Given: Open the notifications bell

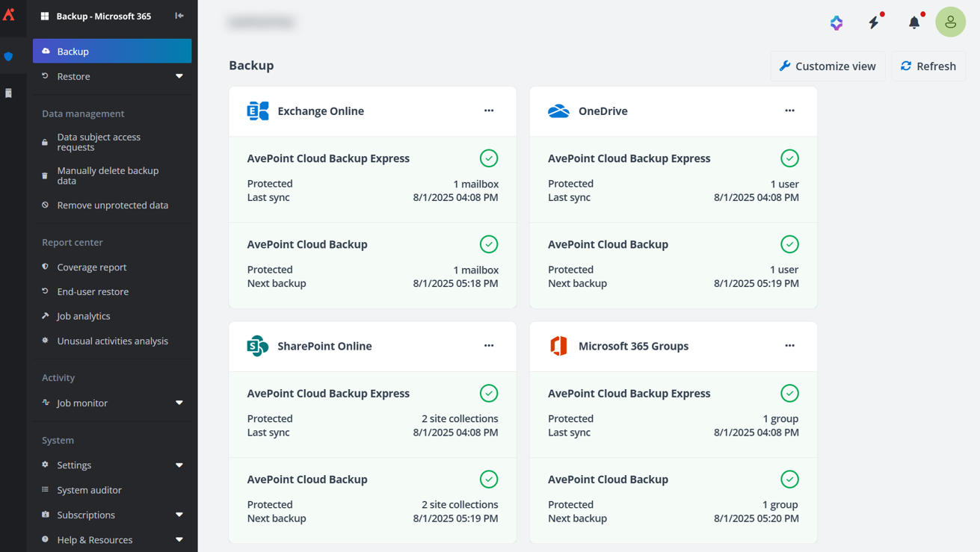Looking at the screenshot, I should 913,22.
